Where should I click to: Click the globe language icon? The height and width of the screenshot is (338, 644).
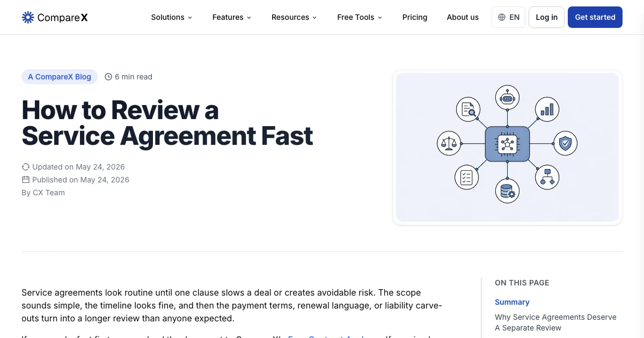pyautogui.click(x=502, y=17)
